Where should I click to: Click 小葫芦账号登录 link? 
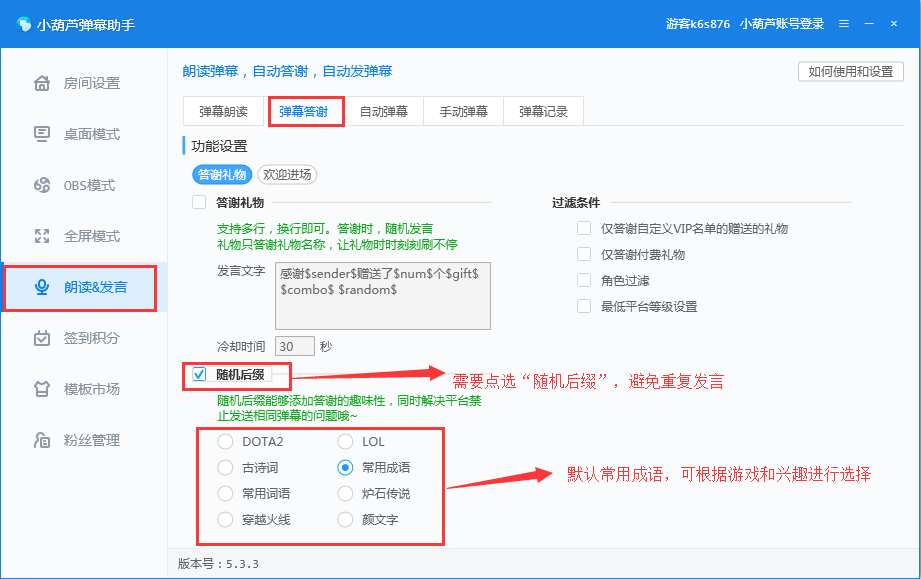click(x=782, y=24)
